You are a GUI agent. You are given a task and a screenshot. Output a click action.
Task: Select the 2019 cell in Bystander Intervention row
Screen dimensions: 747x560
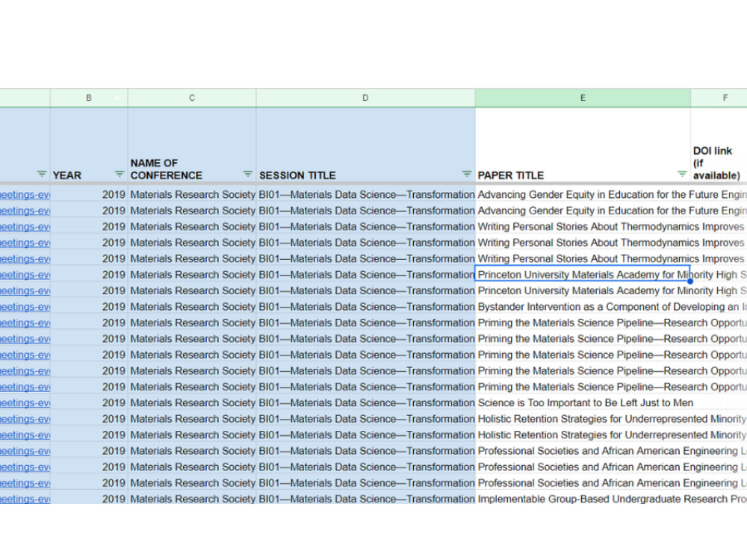point(89,307)
